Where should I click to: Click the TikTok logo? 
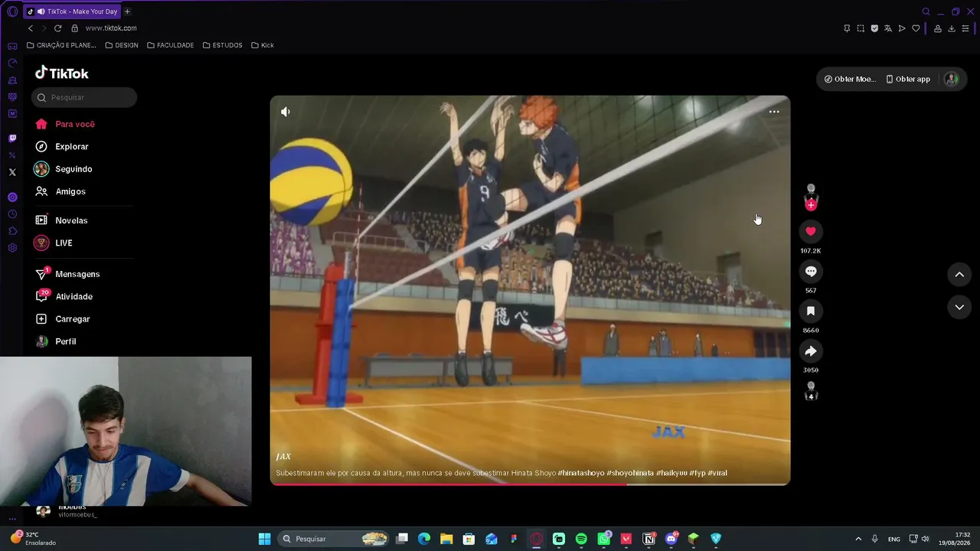62,73
